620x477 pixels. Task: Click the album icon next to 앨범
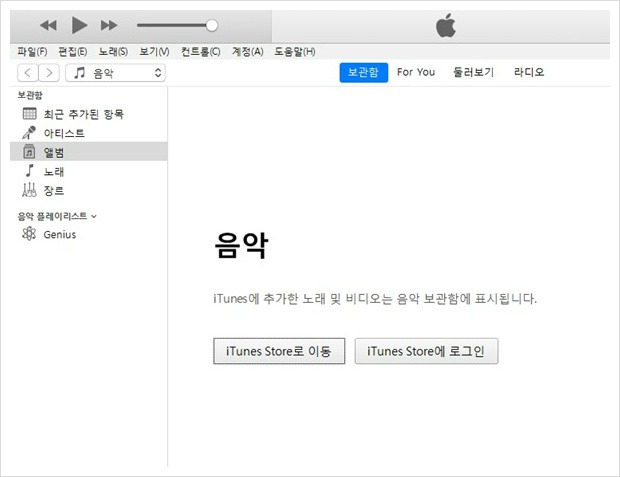29,151
